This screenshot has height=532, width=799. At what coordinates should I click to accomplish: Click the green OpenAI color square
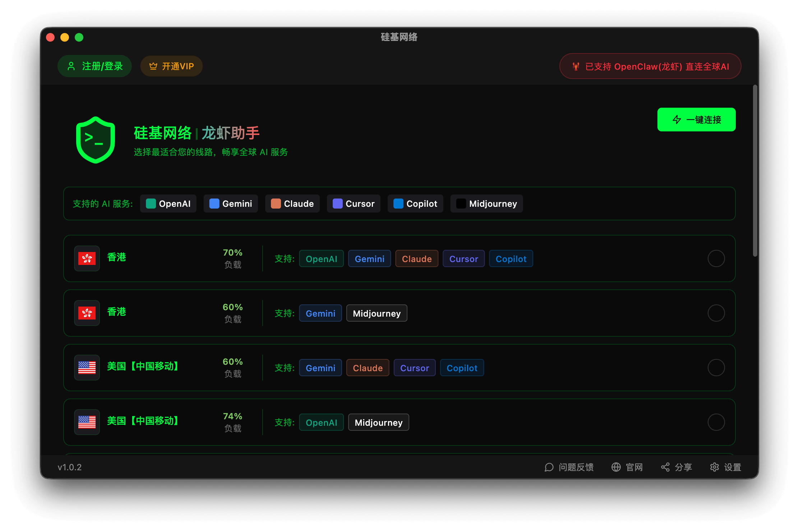tap(151, 204)
